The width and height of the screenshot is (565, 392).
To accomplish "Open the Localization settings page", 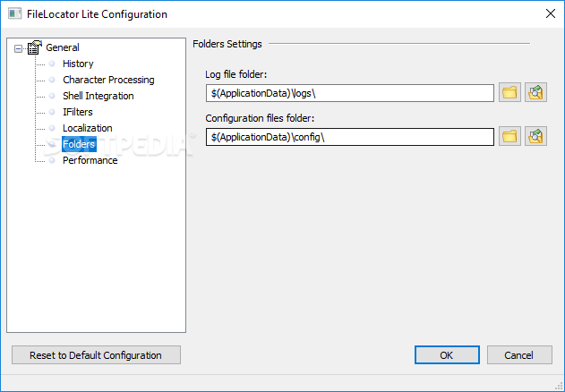I will click(x=87, y=128).
